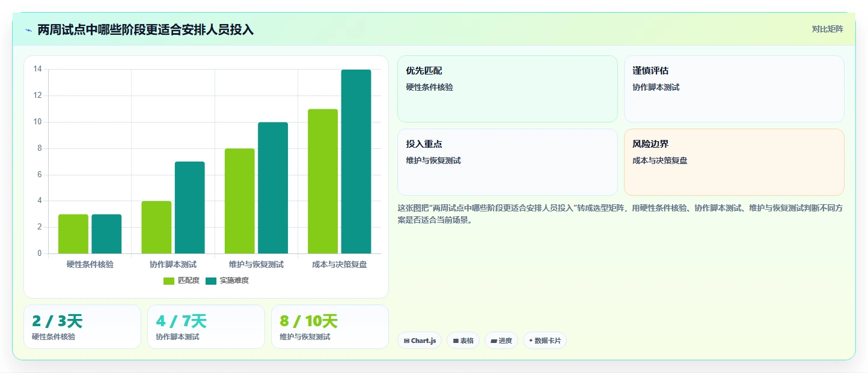Click the 匹配度 bar for 硬性条件核验
The height and width of the screenshot is (373, 868).
73,234
